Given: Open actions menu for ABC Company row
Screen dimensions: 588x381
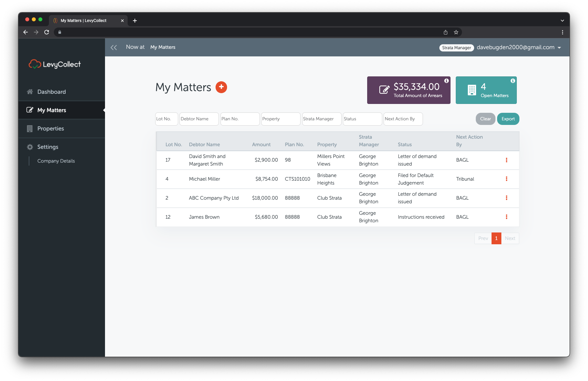Looking at the screenshot, I should click(x=506, y=198).
